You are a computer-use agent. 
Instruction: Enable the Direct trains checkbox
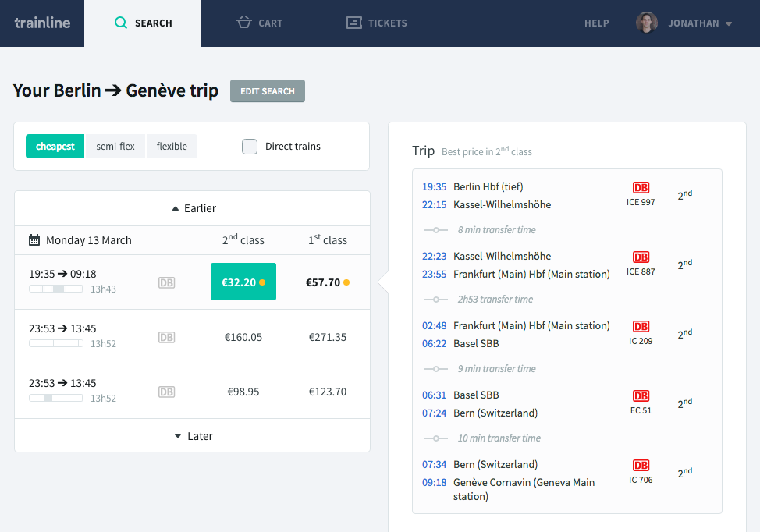pyautogui.click(x=250, y=147)
